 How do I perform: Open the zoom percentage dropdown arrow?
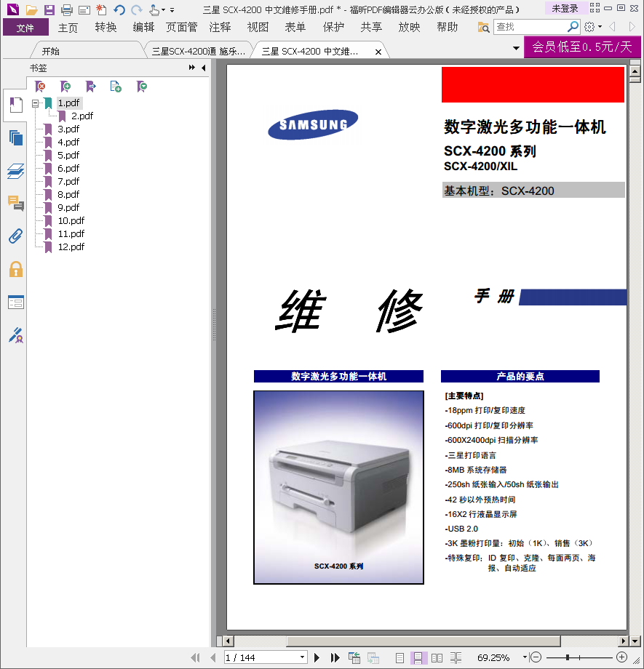pyautogui.click(x=525, y=657)
